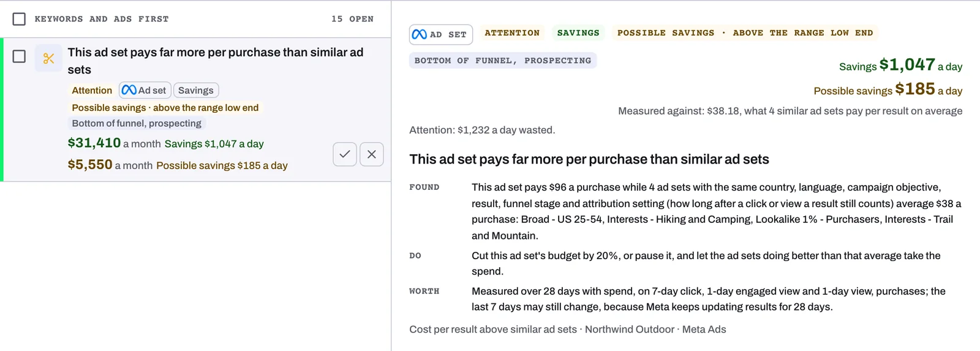Click 'BOTTOM OF FUNNEL, PROSPECTING' badge in detail
Screen dimensions: 980x351
(x=503, y=61)
